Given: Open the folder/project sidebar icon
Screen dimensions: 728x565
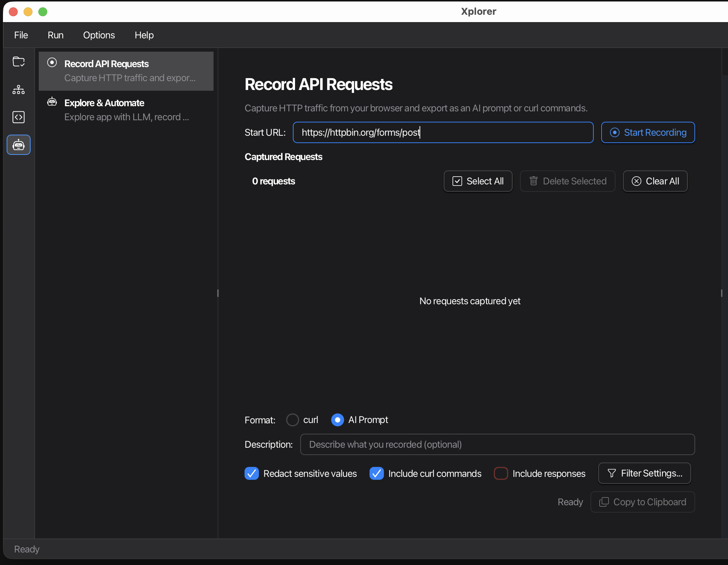Looking at the screenshot, I should [x=18, y=62].
